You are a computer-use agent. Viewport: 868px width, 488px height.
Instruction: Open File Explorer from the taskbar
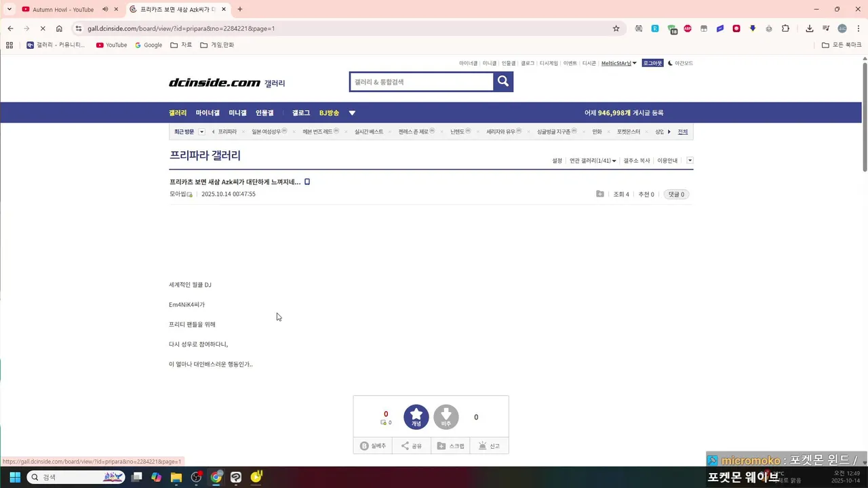(x=176, y=477)
